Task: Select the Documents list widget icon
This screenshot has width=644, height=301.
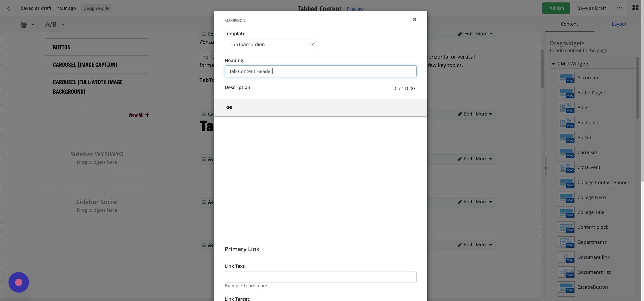Action: [566, 272]
